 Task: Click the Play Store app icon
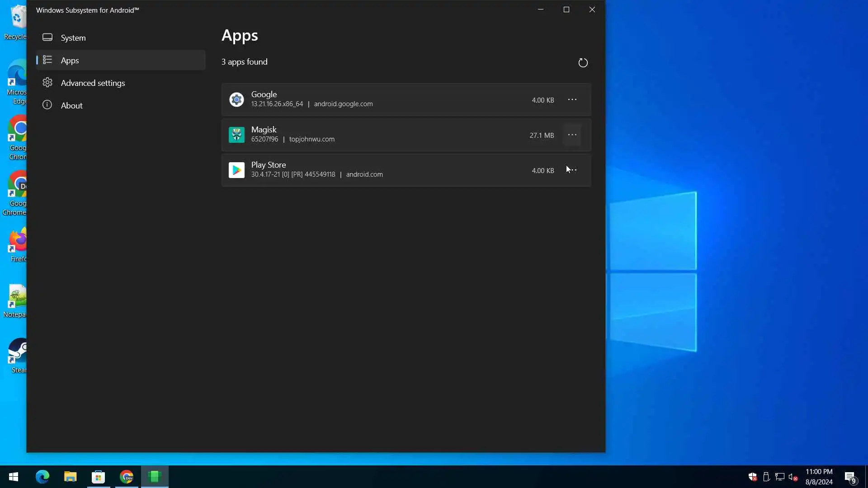coord(236,170)
